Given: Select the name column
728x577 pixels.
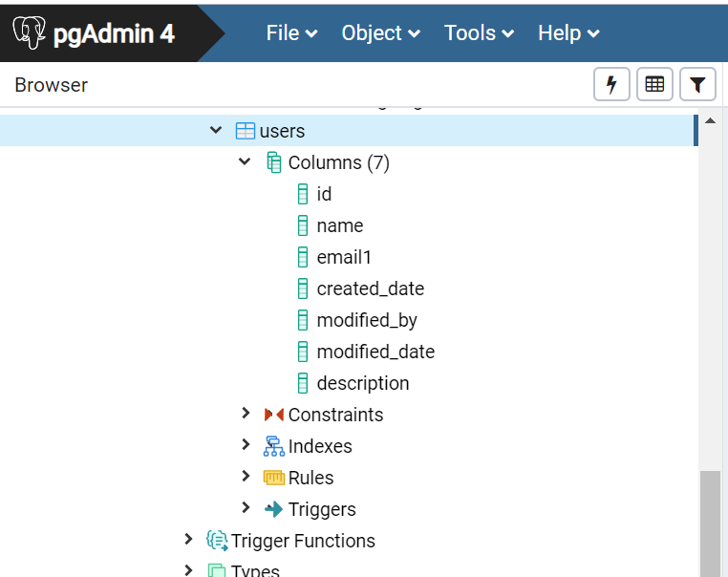Looking at the screenshot, I should tap(340, 226).
